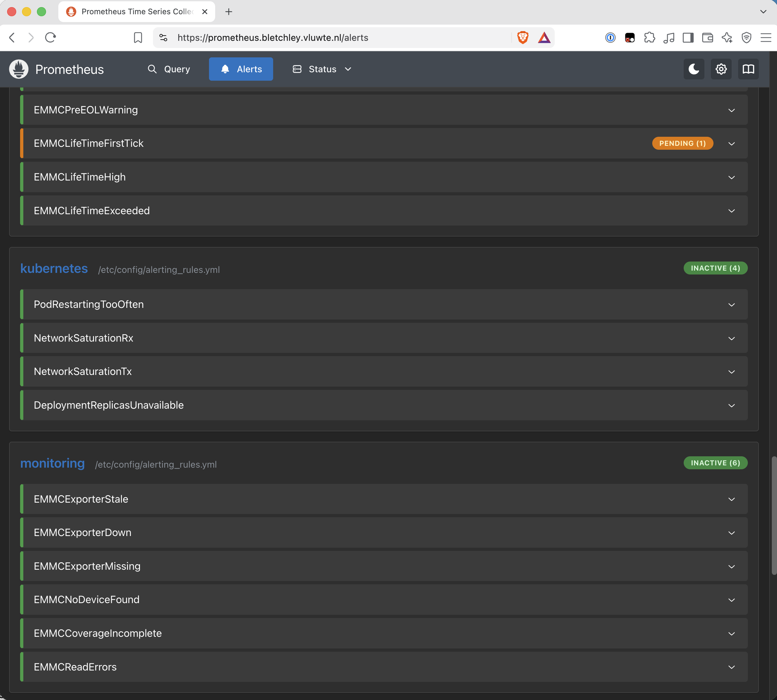Open the extensions puzzle-piece icon

(x=649, y=38)
